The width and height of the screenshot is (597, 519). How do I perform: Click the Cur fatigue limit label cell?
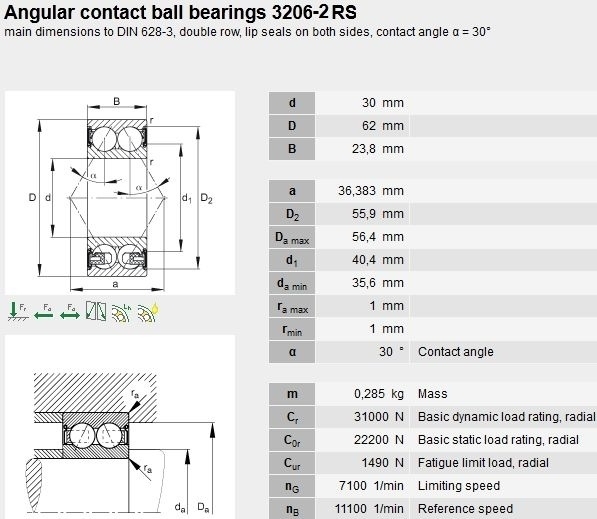(x=292, y=463)
